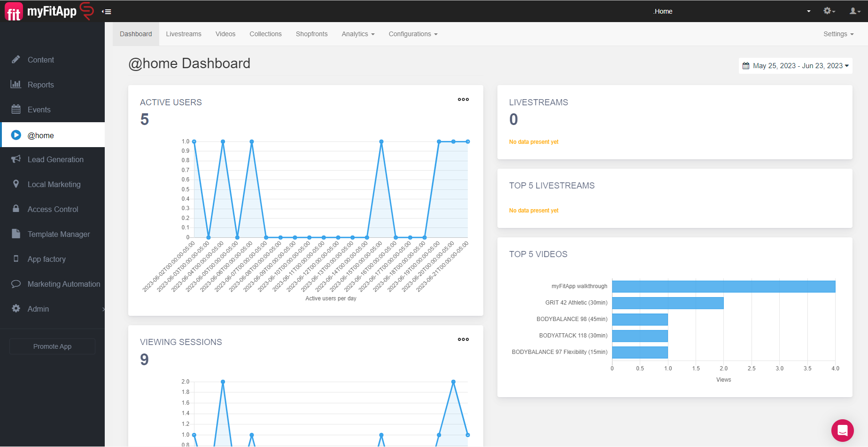
Task: Expand the Configurations dropdown menu
Action: pyautogui.click(x=413, y=34)
